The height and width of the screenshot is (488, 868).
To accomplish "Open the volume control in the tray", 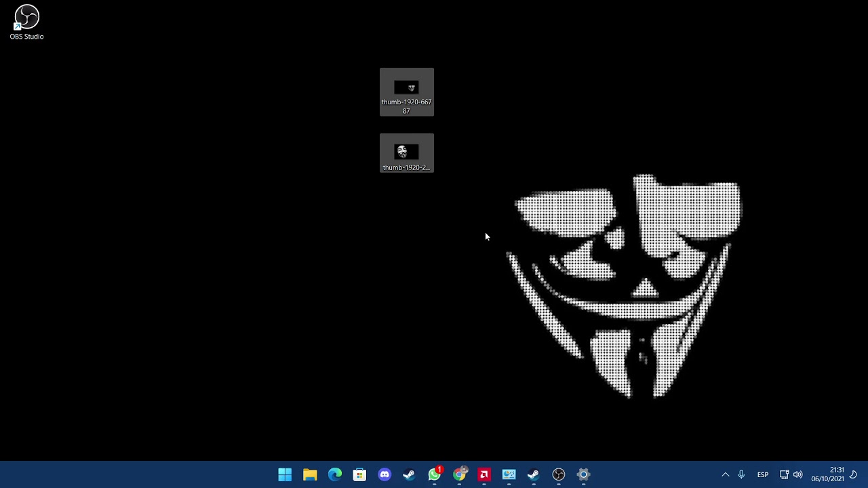I will (798, 474).
